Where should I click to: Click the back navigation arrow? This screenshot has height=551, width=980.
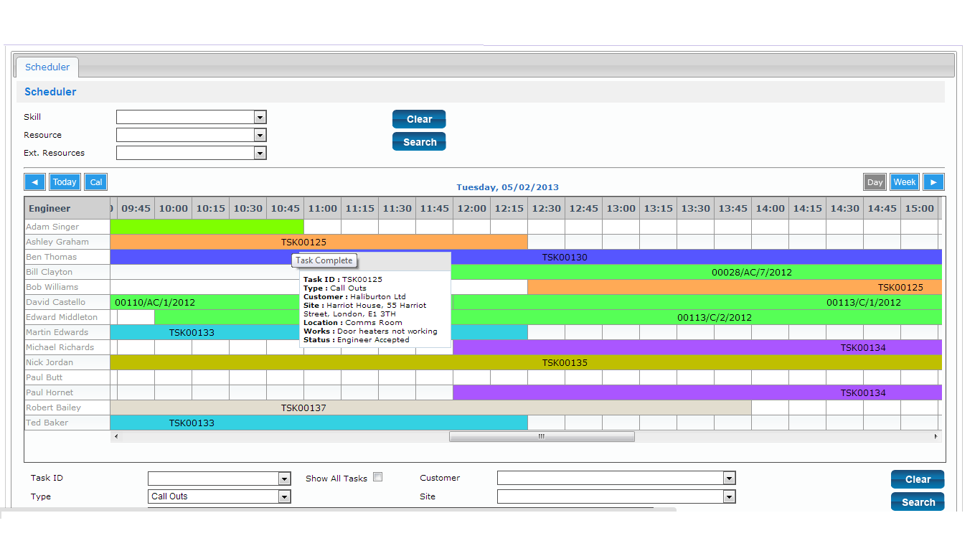tap(34, 182)
